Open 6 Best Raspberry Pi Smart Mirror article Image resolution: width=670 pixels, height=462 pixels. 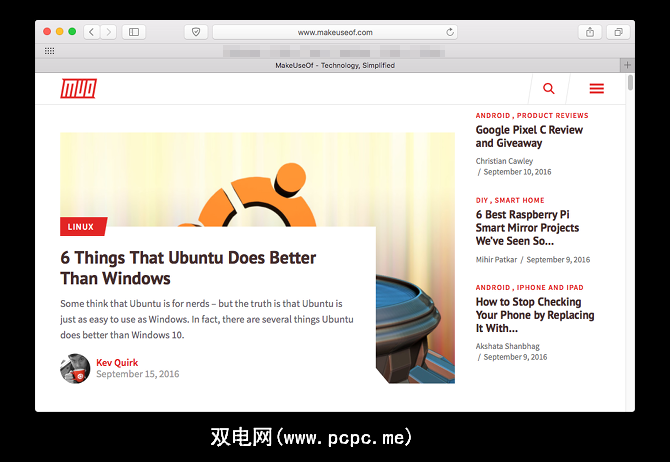click(x=527, y=228)
